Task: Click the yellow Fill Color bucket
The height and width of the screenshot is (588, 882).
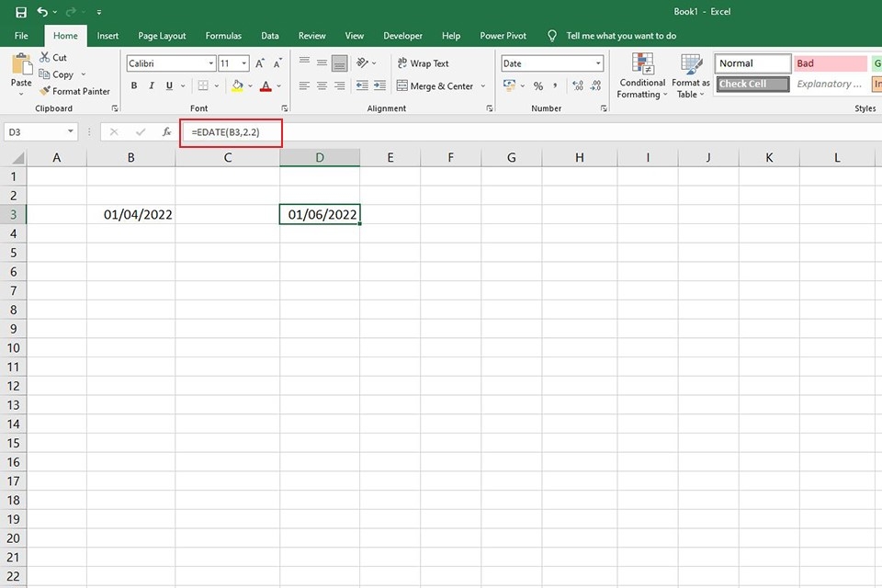Action: tap(237, 86)
